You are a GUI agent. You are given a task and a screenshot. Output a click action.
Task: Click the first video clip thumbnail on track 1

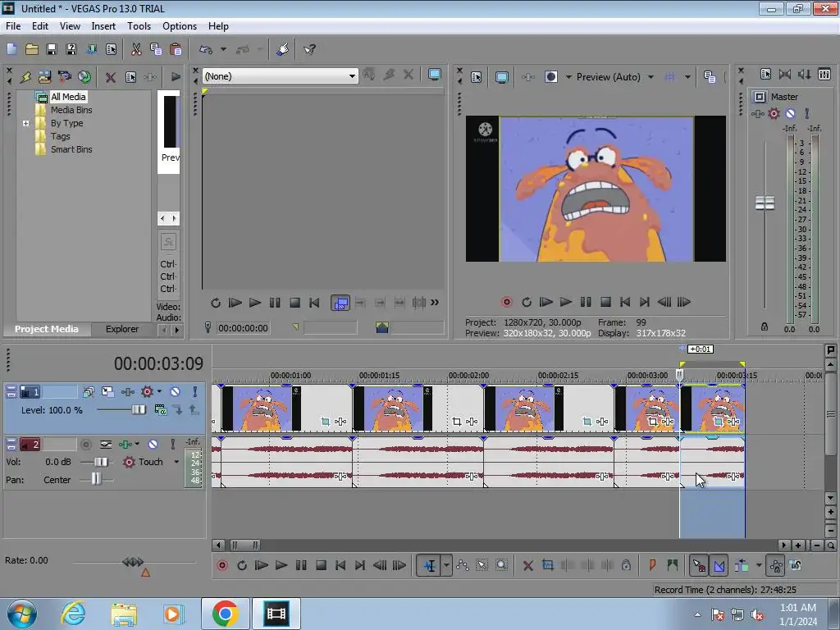pyautogui.click(x=262, y=409)
